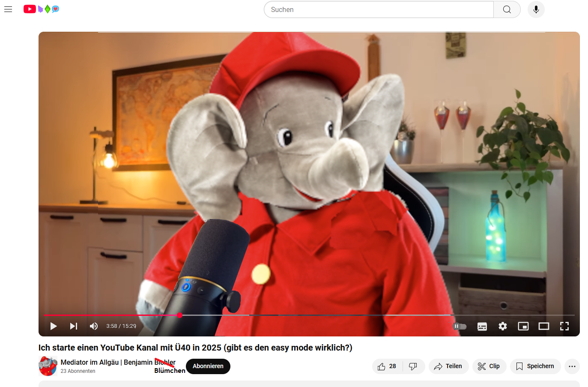
Task: Open the video settings gear menu
Action: pyautogui.click(x=503, y=326)
